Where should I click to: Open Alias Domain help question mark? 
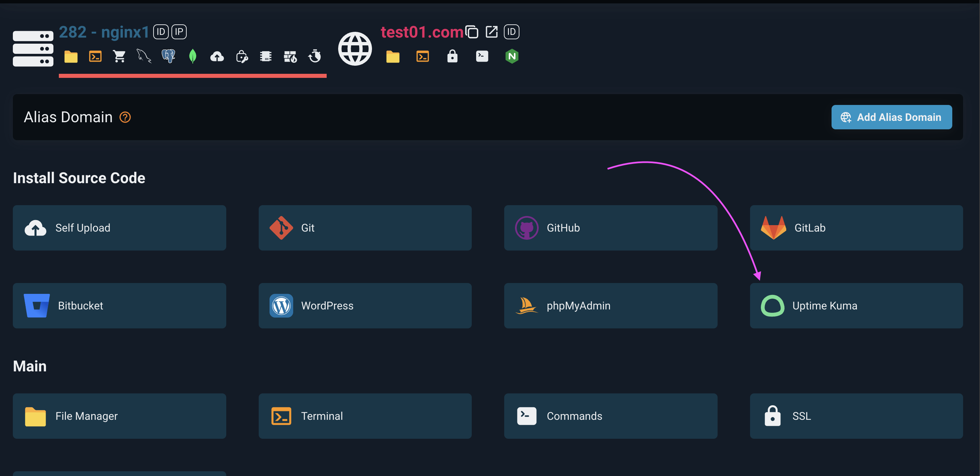point(125,117)
